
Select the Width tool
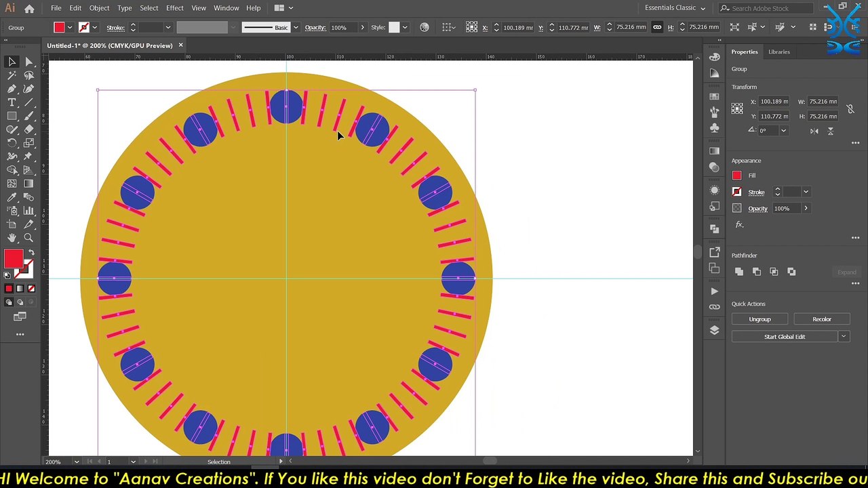[x=12, y=157]
